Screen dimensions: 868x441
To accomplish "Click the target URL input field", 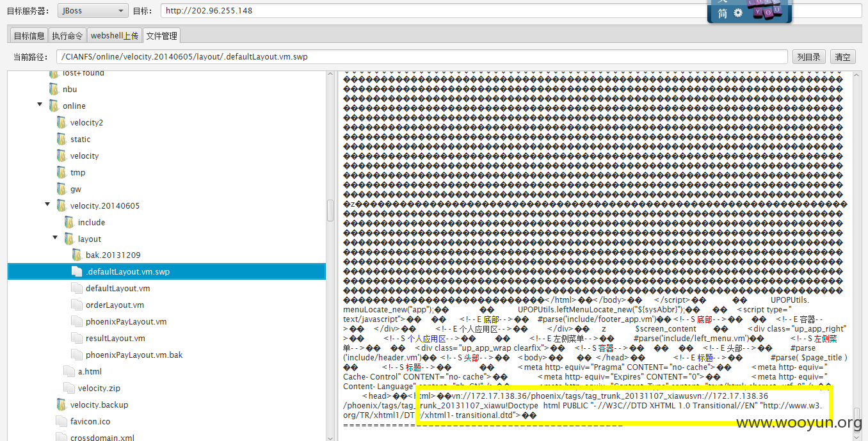I will [433, 11].
